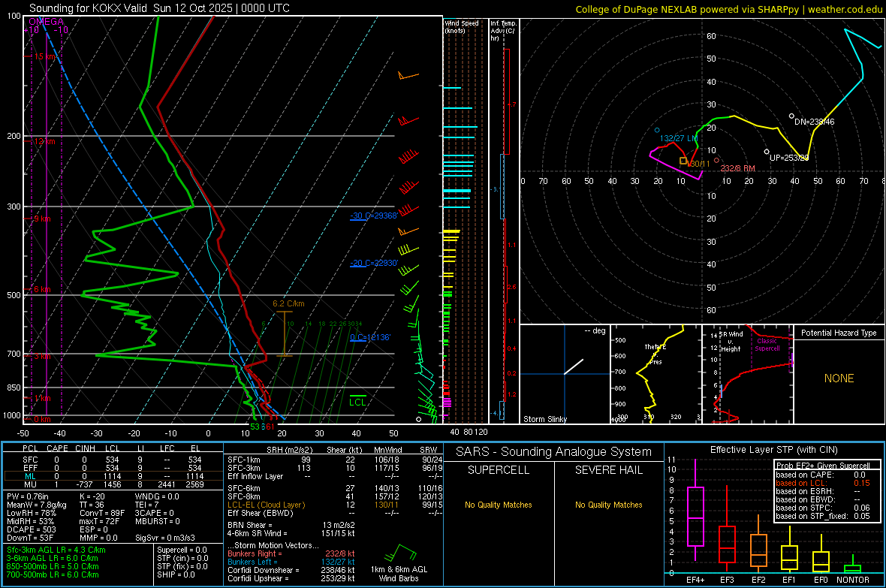
Task: Click the Corfidi Downshear = 238/46 kt line
Action: (291, 571)
